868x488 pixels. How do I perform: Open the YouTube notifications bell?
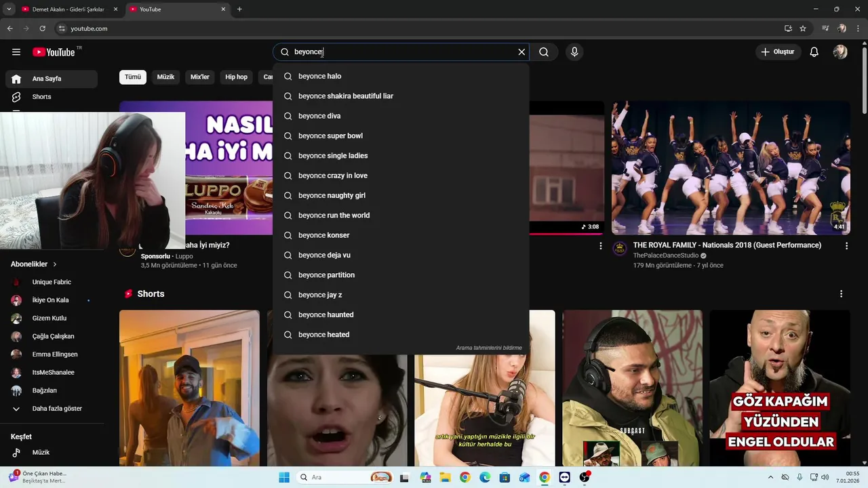point(814,52)
